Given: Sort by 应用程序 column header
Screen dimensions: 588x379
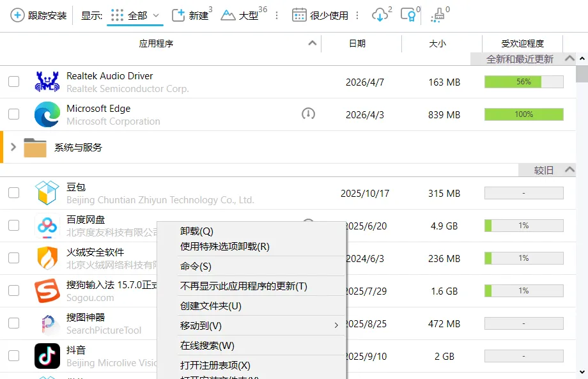Looking at the screenshot, I should (x=156, y=43).
